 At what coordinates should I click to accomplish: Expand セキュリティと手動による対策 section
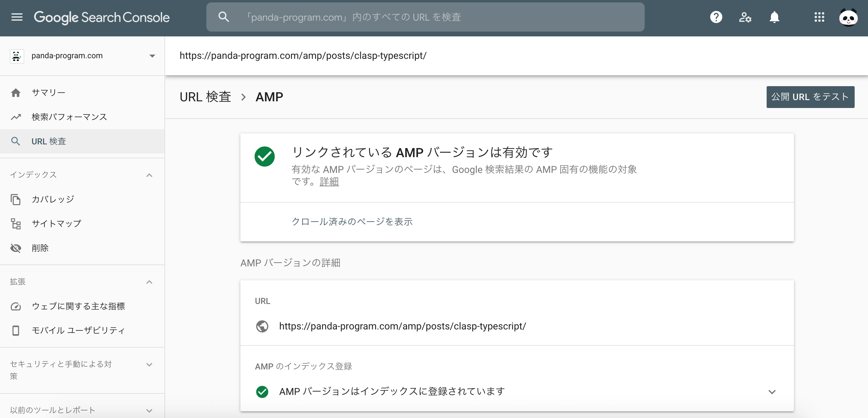(149, 365)
